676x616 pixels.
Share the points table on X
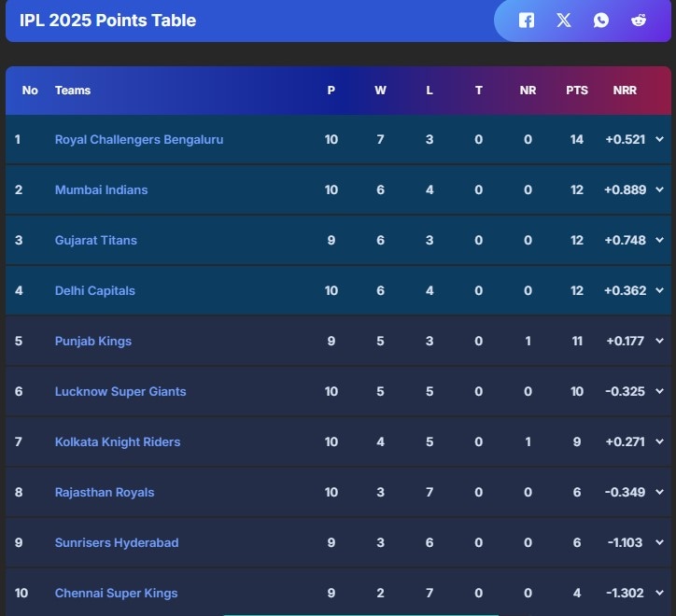click(x=564, y=20)
